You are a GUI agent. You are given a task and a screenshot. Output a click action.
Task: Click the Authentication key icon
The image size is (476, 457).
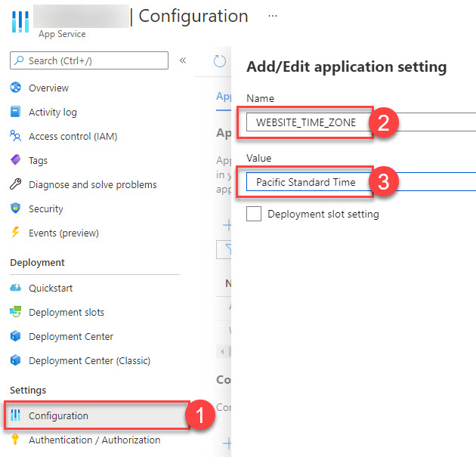point(15,440)
